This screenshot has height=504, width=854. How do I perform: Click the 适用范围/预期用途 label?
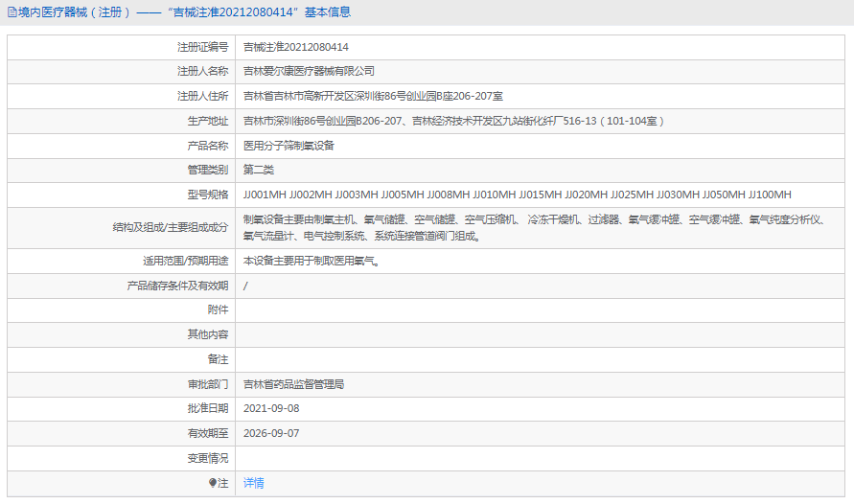pyautogui.click(x=186, y=262)
